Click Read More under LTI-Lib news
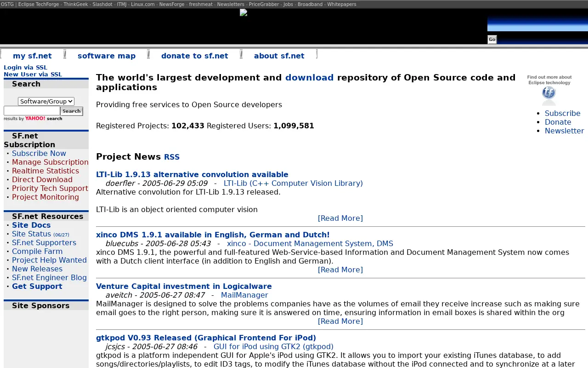Screen dimensions: 588x368 (x=340, y=218)
